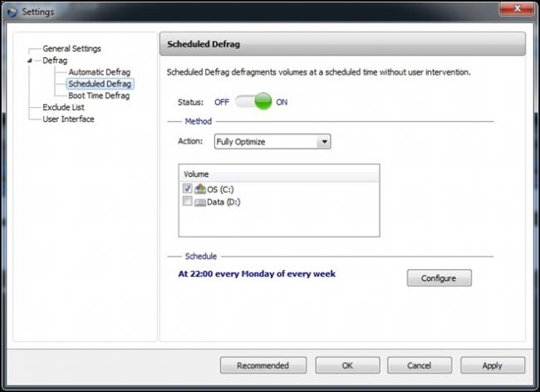Click the Apply button

pos(493,365)
